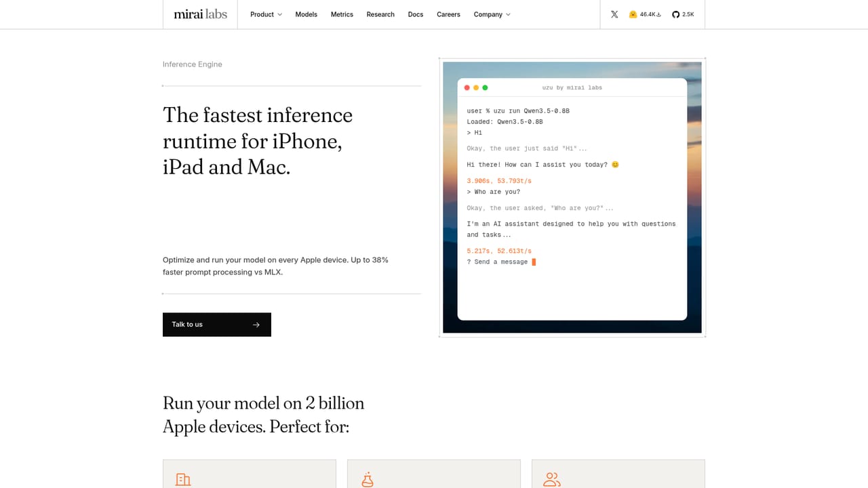Click the building icon on the first card
868x488 pixels.
pos(182,480)
